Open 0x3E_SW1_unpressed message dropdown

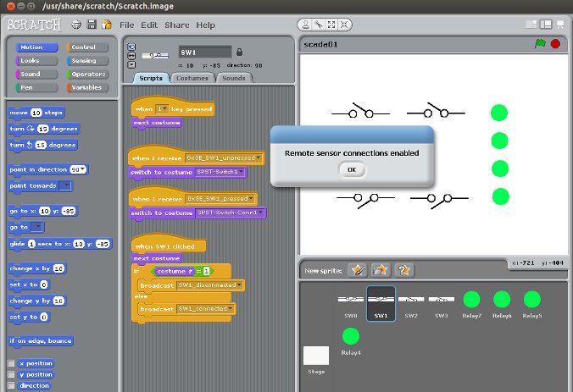[259, 157]
